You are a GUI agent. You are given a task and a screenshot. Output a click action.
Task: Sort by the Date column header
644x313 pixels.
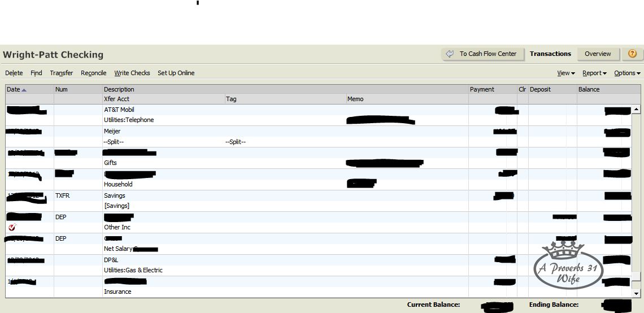29,89
